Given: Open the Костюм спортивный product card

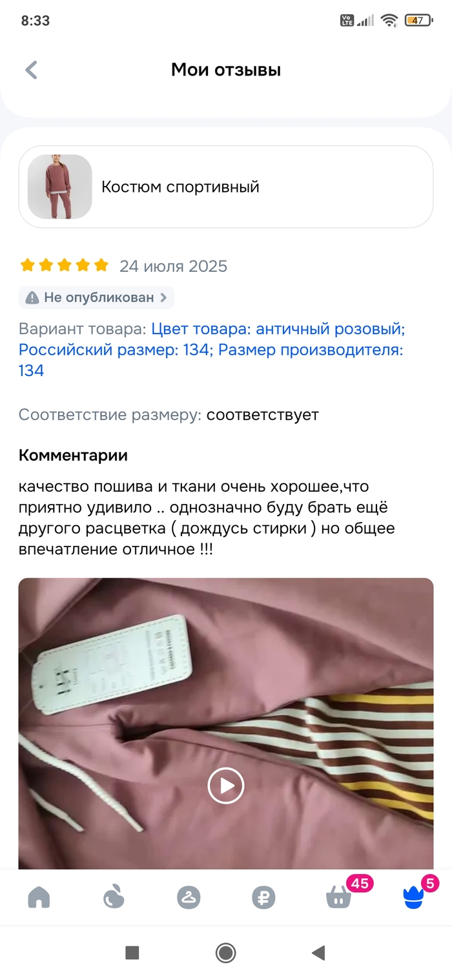Looking at the screenshot, I should click(226, 187).
